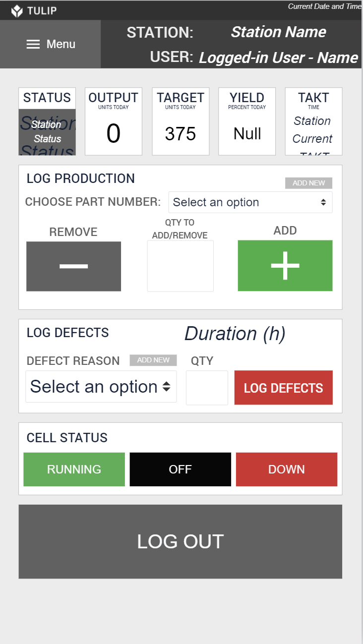363x644 pixels.
Task: Select the OUTPUT units today tile
Action: click(x=114, y=121)
